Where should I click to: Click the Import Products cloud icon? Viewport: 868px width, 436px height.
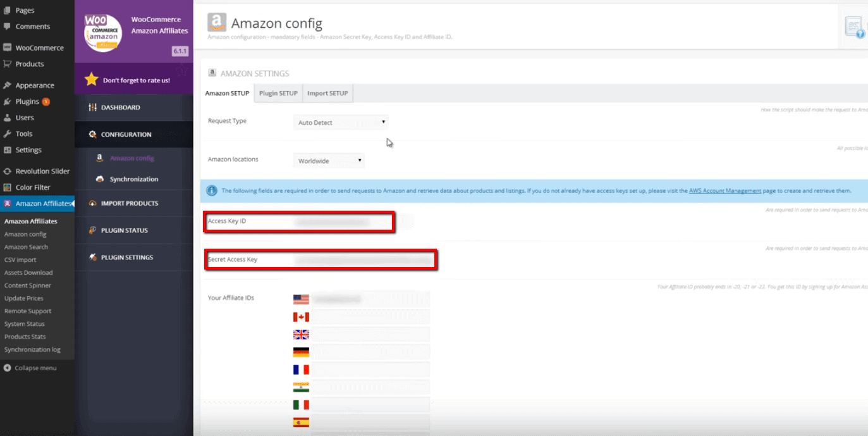point(93,203)
